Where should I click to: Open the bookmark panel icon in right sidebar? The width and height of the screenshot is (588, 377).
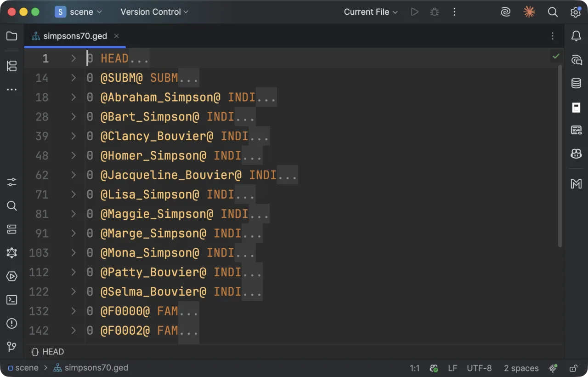(x=576, y=108)
